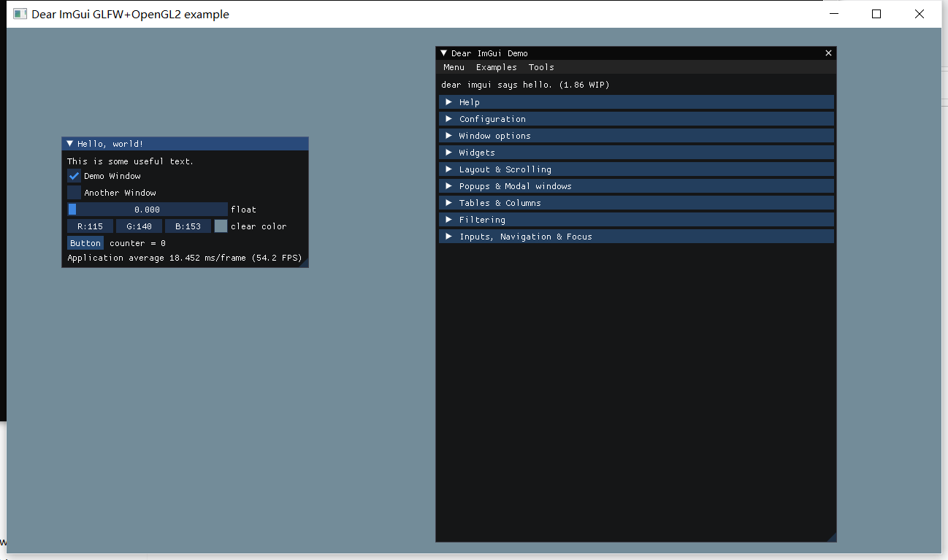Adjust the float slider

tap(146, 209)
